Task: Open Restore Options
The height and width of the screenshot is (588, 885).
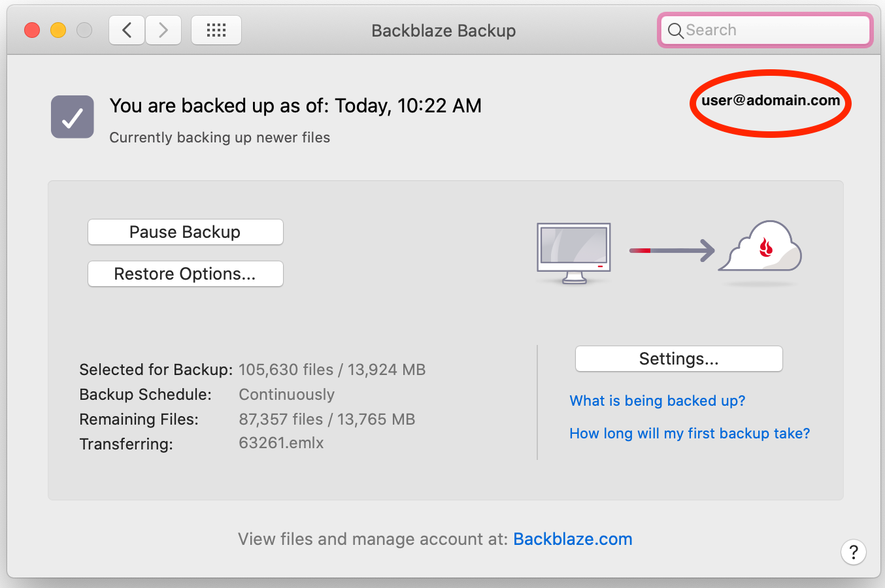Action: [x=186, y=274]
